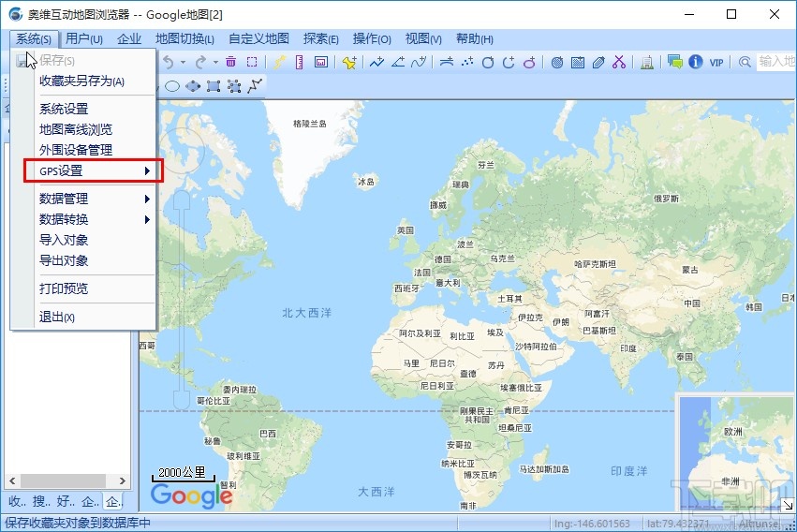Select the add polyline track tool
This screenshot has width=797, height=532.
(x=376, y=62)
